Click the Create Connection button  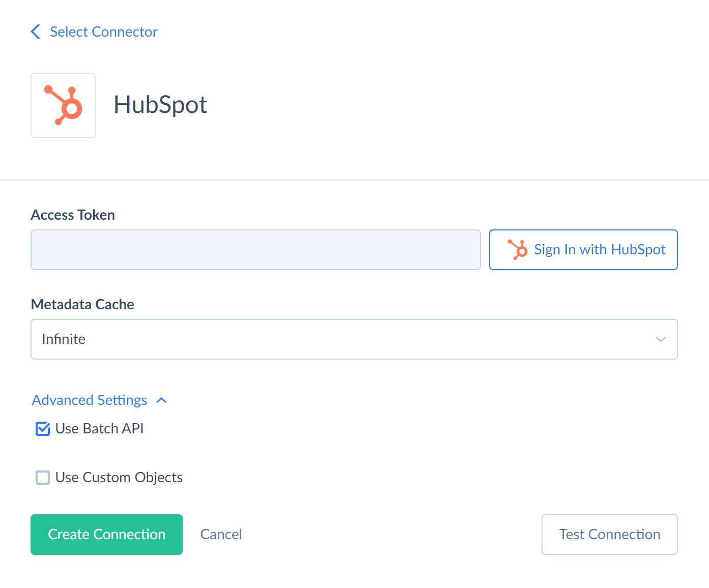point(106,535)
